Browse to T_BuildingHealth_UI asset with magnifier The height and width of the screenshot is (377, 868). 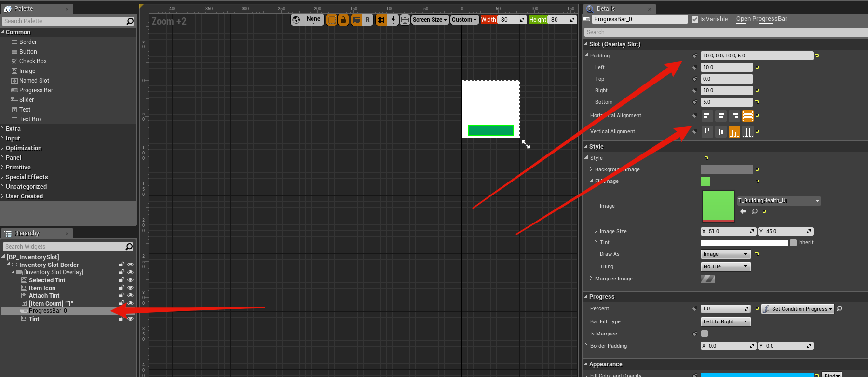click(x=755, y=211)
